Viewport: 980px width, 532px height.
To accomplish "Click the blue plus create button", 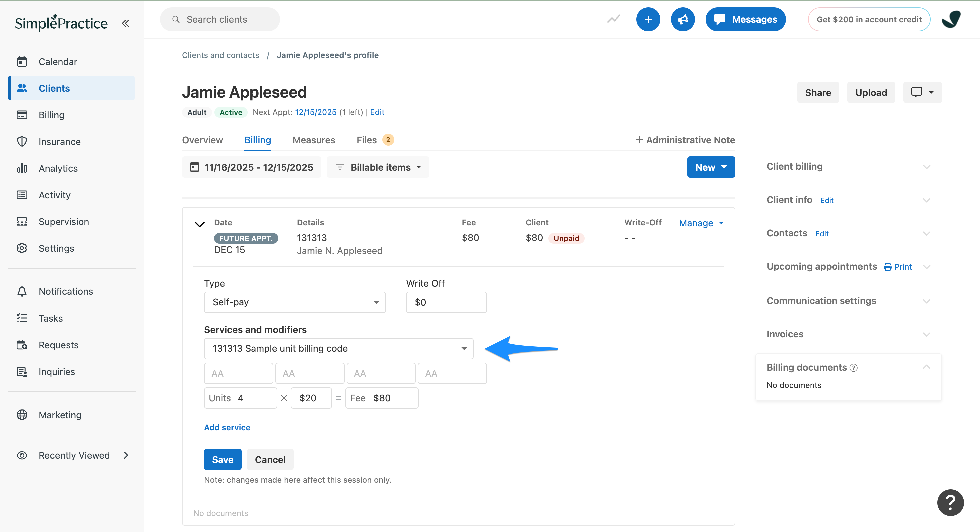I will [x=647, y=19].
